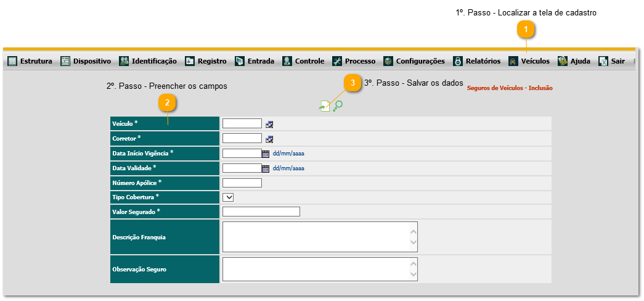Image resolution: width=644 pixels, height=301 pixels.
Task: Click the Estrutura menu icon
Action: [x=13, y=61]
